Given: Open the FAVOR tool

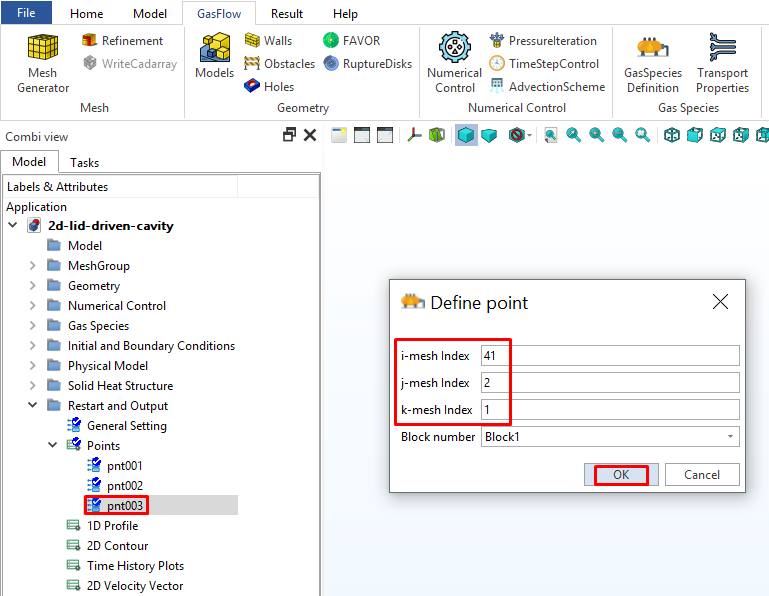Looking at the screenshot, I should [x=353, y=41].
